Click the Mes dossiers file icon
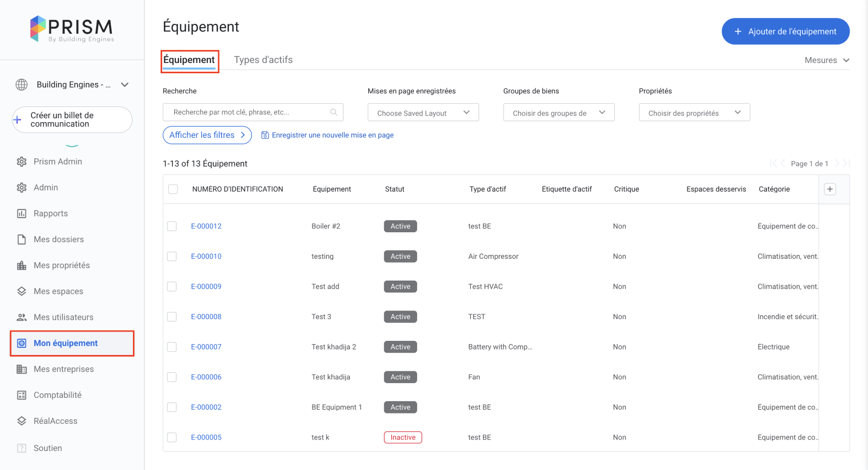 22,239
